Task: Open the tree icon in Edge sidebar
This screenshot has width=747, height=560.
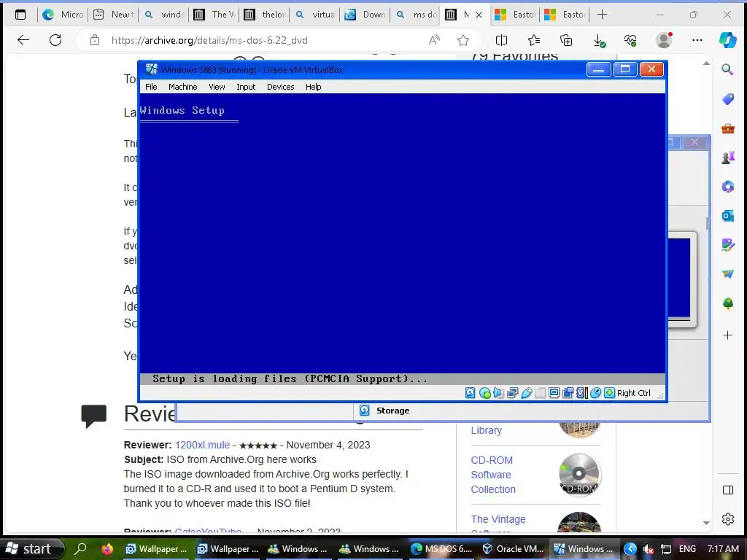Action: (x=727, y=303)
